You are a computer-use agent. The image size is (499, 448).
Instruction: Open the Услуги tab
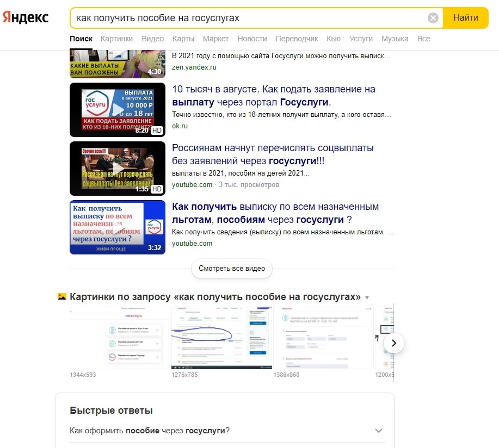pos(361,39)
